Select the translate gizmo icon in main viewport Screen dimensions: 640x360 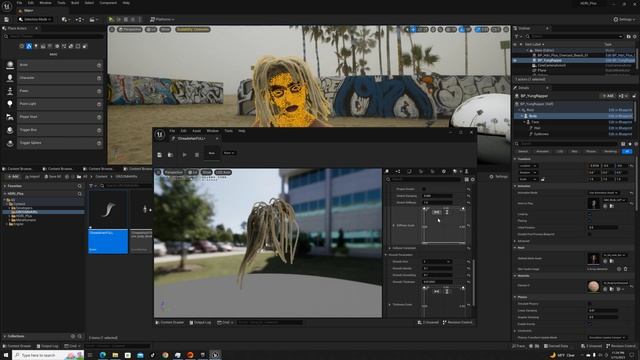click(413, 29)
